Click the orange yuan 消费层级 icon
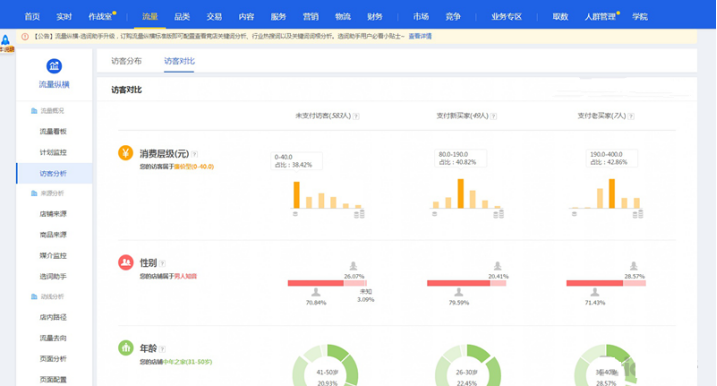717x386 pixels. tap(125, 153)
